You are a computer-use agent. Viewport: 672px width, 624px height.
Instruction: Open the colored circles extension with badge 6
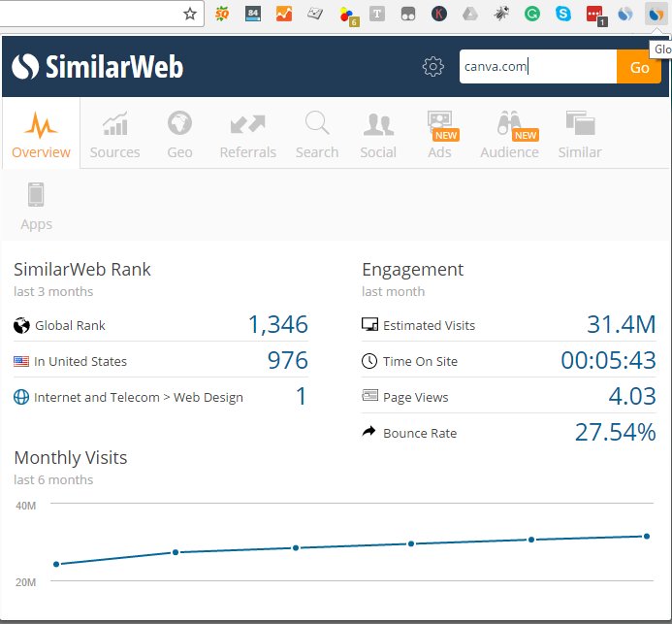pos(348,16)
